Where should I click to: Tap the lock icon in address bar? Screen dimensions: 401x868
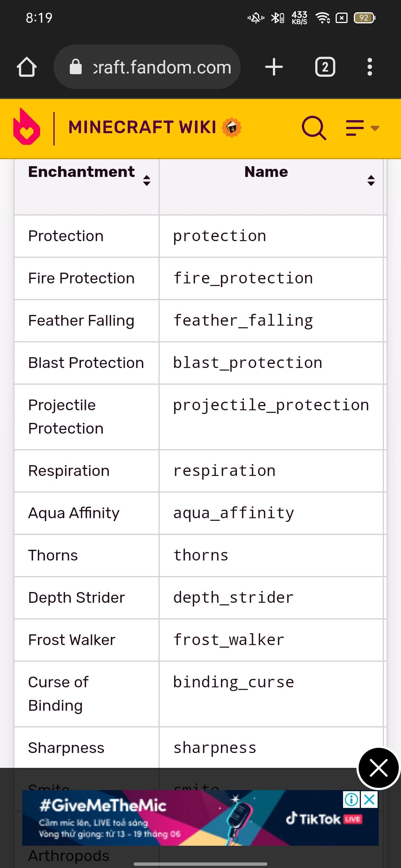[76, 67]
